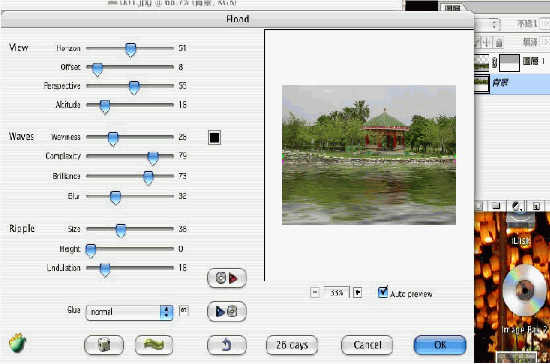Click the iDisk desktop icon
This screenshot has height=364, width=550.
click(x=521, y=228)
